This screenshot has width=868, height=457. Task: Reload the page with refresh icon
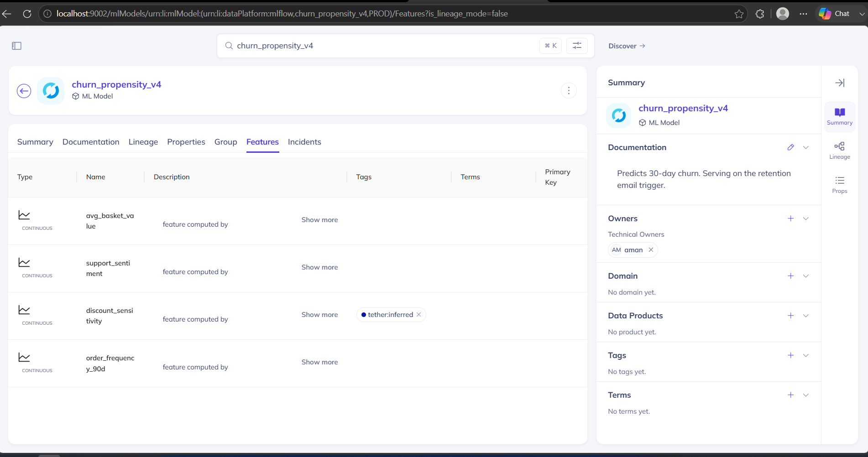coord(27,14)
